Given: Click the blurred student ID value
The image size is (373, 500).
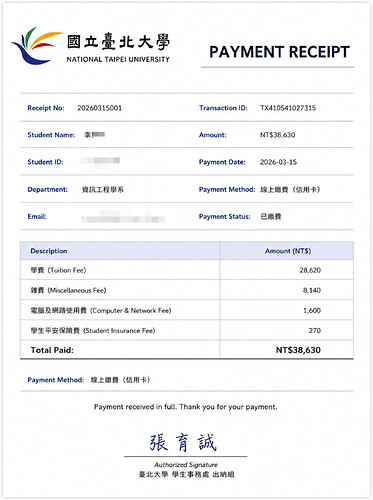Looking at the screenshot, I should [100, 161].
